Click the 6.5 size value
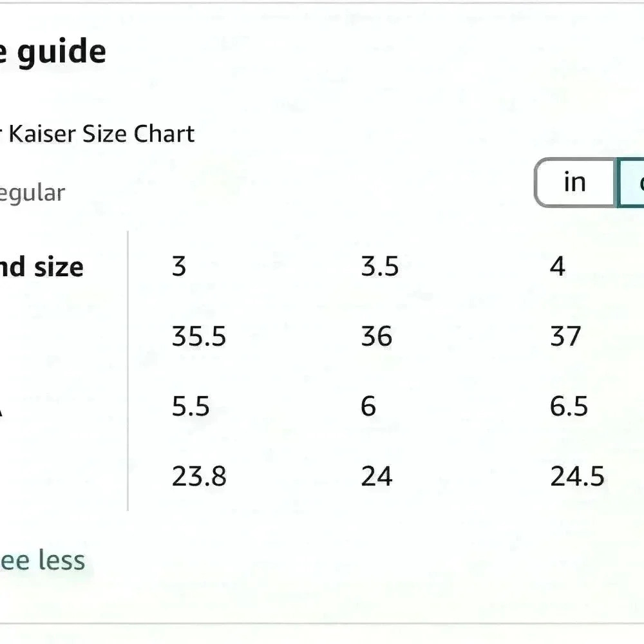This screenshot has height=644, width=644. (x=569, y=406)
